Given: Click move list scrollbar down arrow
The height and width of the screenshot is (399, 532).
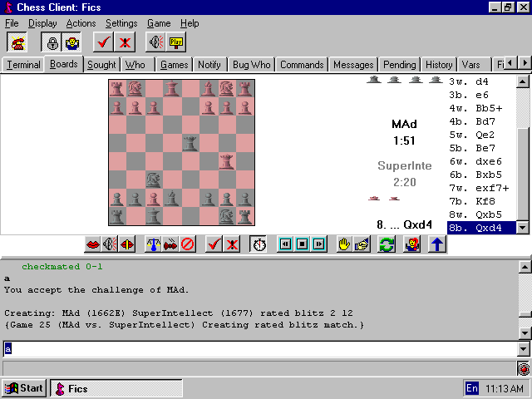Looking at the screenshot, I should coord(523,228).
